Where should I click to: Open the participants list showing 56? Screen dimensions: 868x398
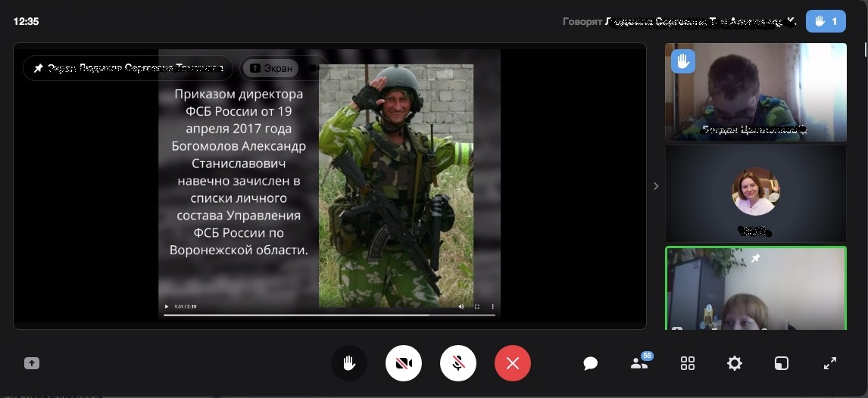pyautogui.click(x=641, y=362)
